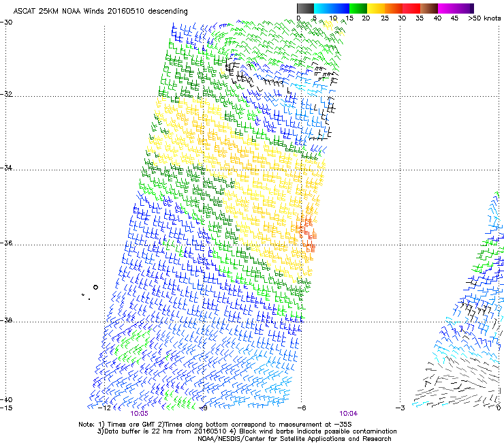
Task: Click the '-9' longitude label
Action: click(x=203, y=408)
